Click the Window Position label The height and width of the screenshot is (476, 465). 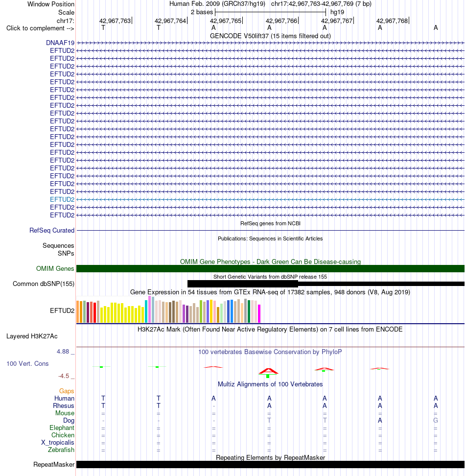[50, 4]
